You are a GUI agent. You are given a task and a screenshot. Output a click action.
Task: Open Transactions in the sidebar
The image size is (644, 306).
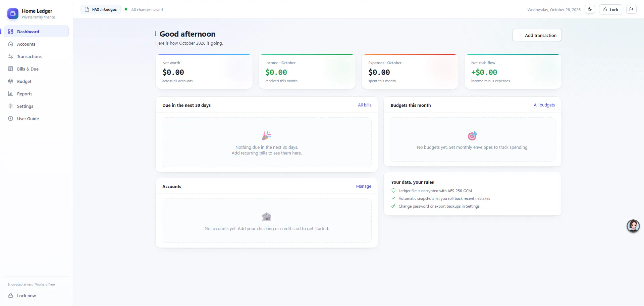point(36,56)
